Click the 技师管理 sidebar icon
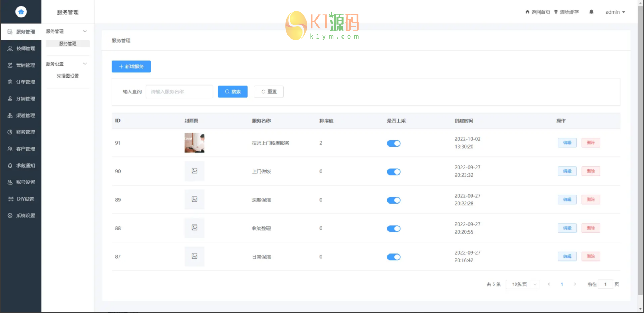This screenshot has width=644, height=313. tap(10, 48)
